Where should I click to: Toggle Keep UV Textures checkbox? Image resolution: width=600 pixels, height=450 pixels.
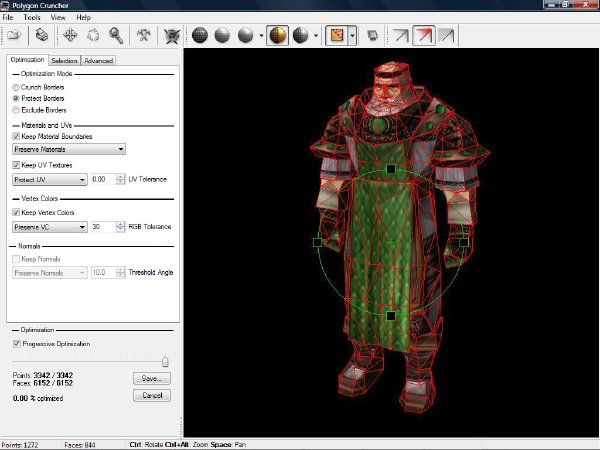tap(16, 165)
